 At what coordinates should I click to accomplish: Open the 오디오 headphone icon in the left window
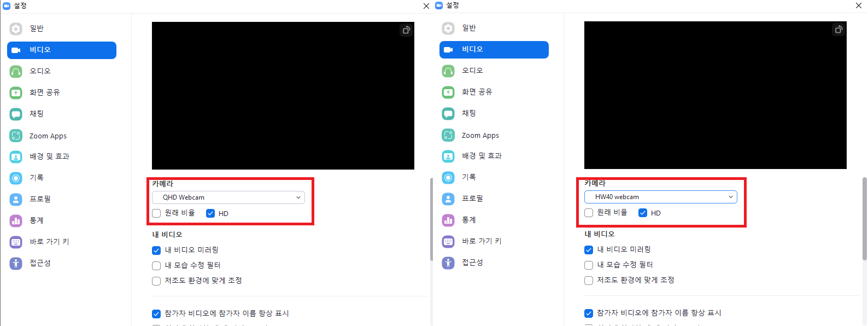16,71
